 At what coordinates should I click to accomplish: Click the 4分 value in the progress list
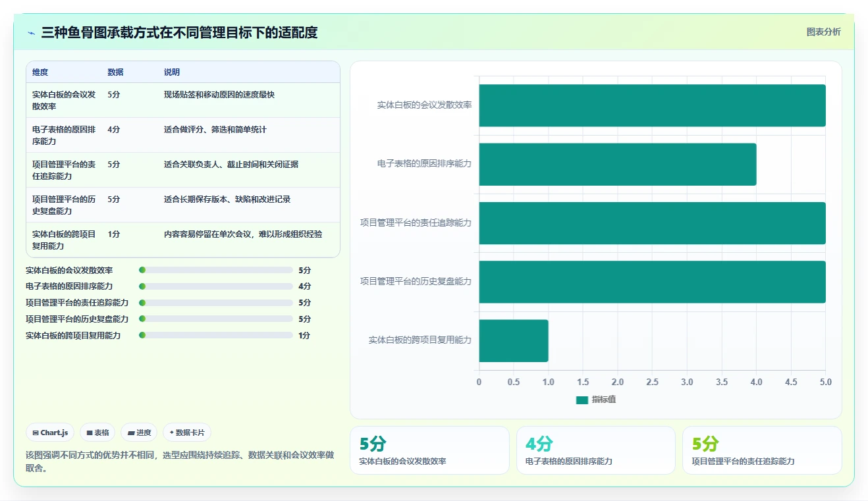click(304, 286)
